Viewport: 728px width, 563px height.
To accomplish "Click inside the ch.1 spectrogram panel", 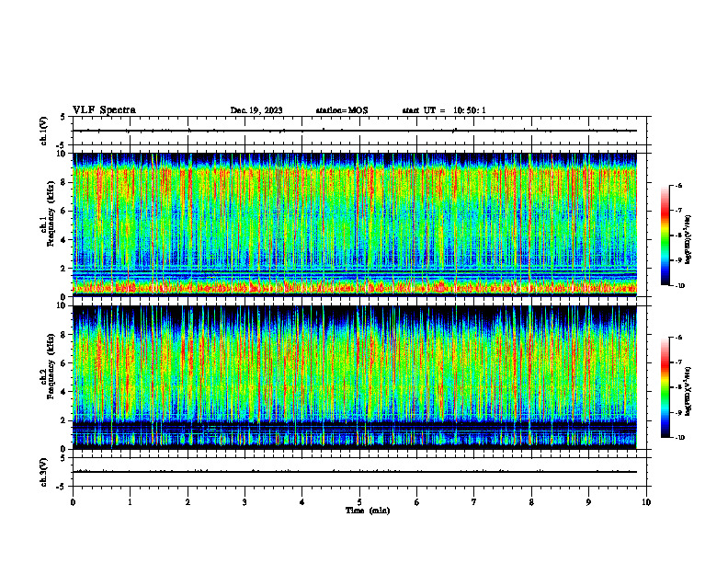I will [355, 224].
